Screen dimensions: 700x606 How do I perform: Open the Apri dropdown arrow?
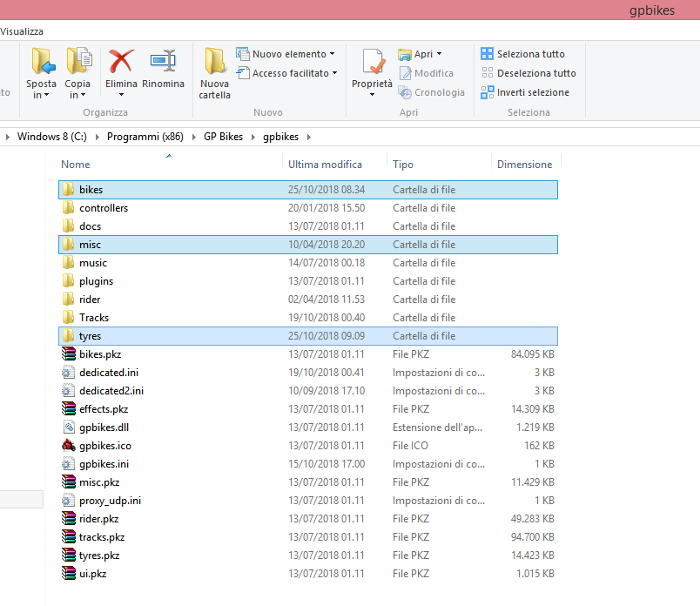click(x=439, y=54)
